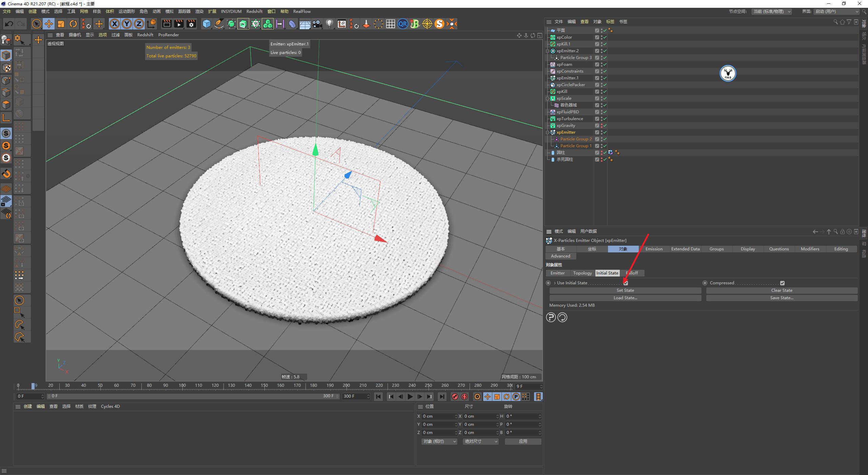Lock the Y axis in the toolbar
Screen dimensions: 868x475
click(x=126, y=24)
